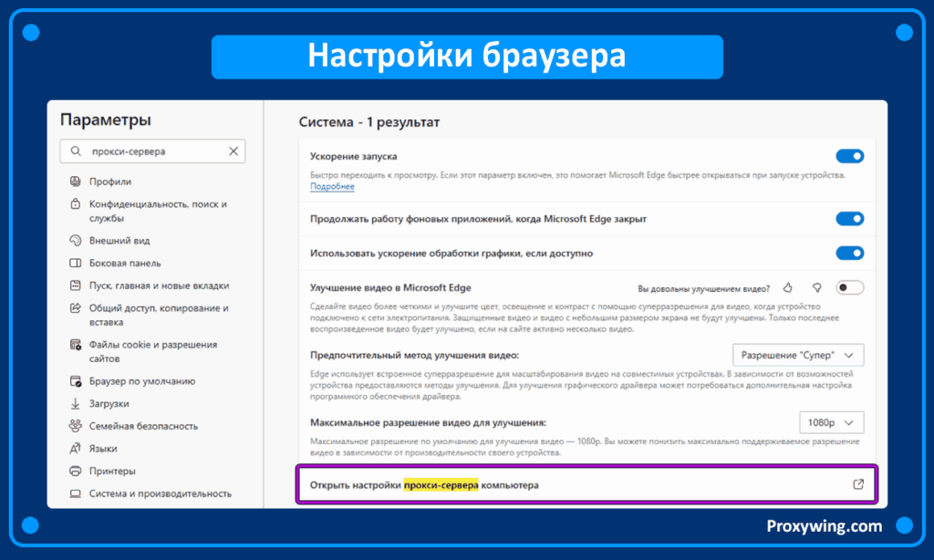Click the Пуск, главная и новые вкладки icon
This screenshot has width=934, height=560.
pyautogui.click(x=75, y=285)
